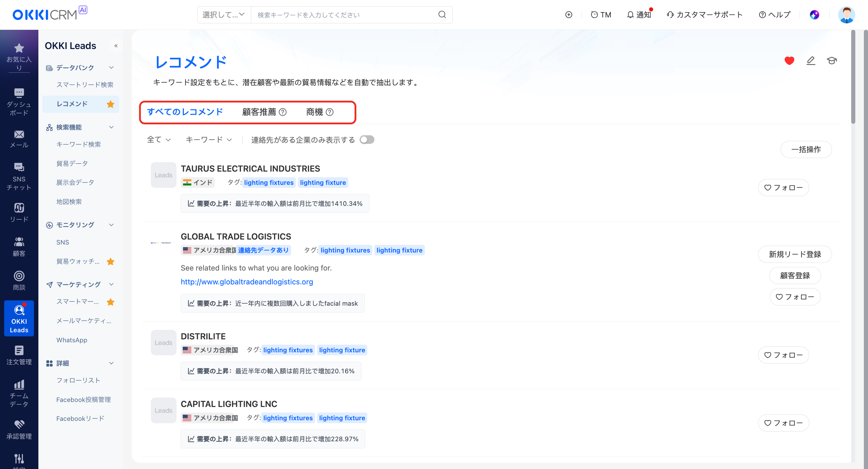Viewport: 868px width, 469px height.
Task: Open WhatsApp in the side menu
Action: tap(71, 340)
